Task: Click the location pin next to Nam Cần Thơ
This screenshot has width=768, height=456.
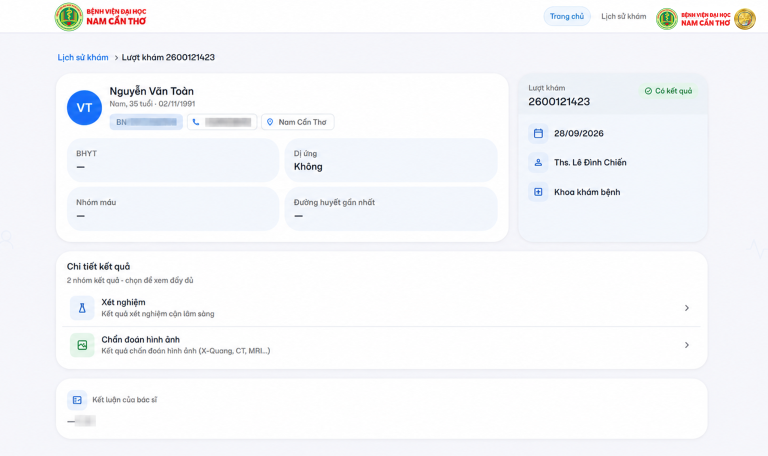Action: tap(270, 122)
